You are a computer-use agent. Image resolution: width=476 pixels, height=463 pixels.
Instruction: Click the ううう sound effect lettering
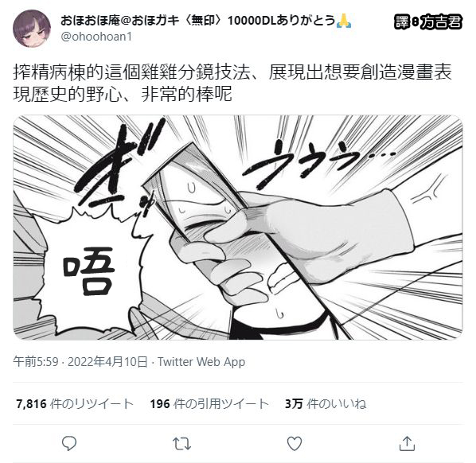coord(318,162)
